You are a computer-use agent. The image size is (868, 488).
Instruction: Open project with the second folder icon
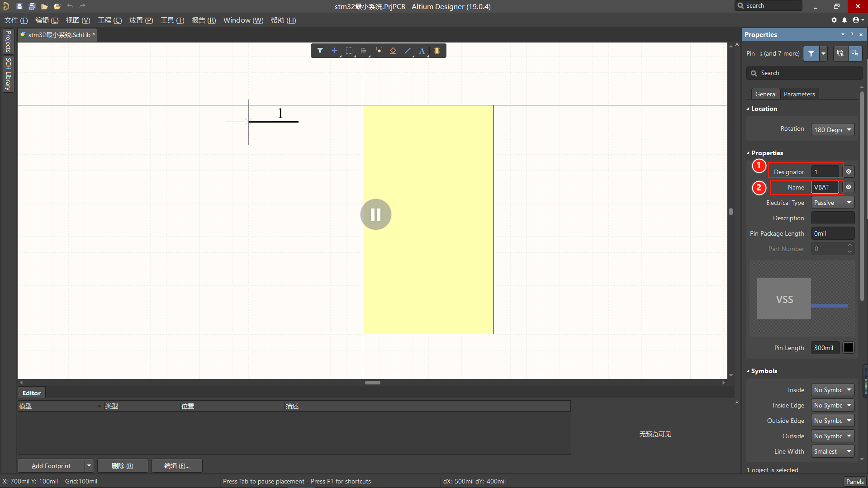(x=57, y=6)
